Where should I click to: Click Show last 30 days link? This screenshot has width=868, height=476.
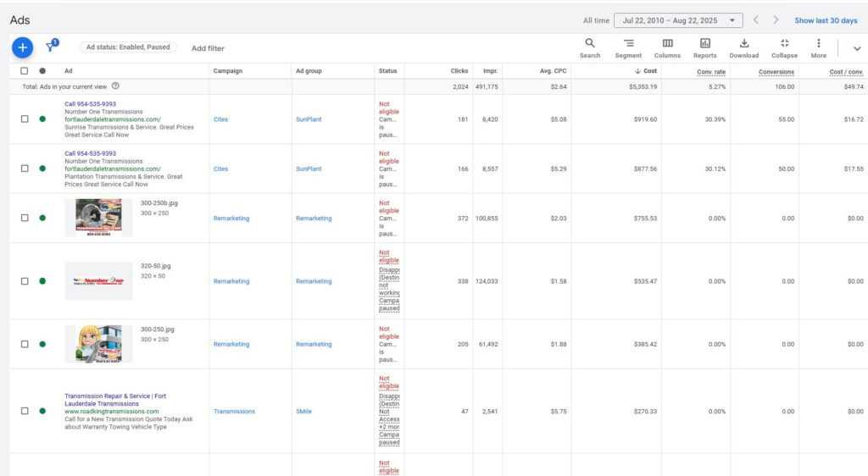(x=826, y=20)
